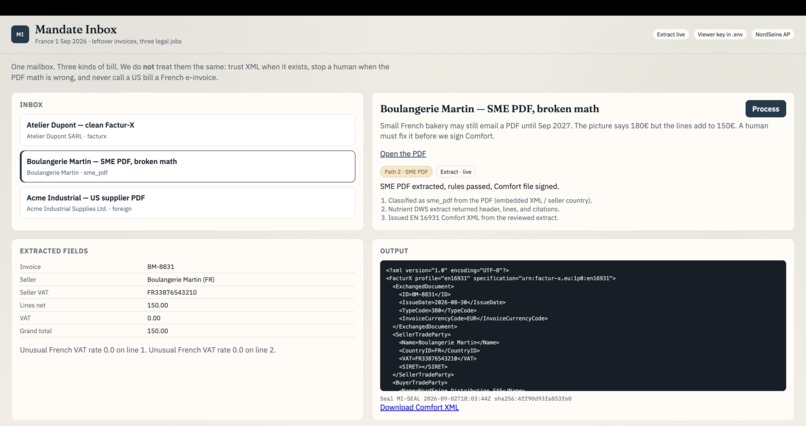The height and width of the screenshot is (426, 806).
Task: Click the Seal MI-SEAL hash line
Action: (x=475, y=398)
